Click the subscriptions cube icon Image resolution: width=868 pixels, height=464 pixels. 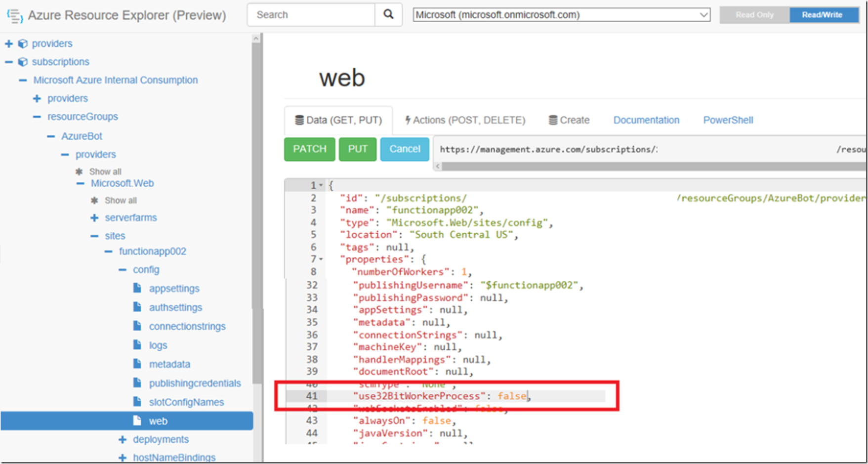click(x=23, y=62)
